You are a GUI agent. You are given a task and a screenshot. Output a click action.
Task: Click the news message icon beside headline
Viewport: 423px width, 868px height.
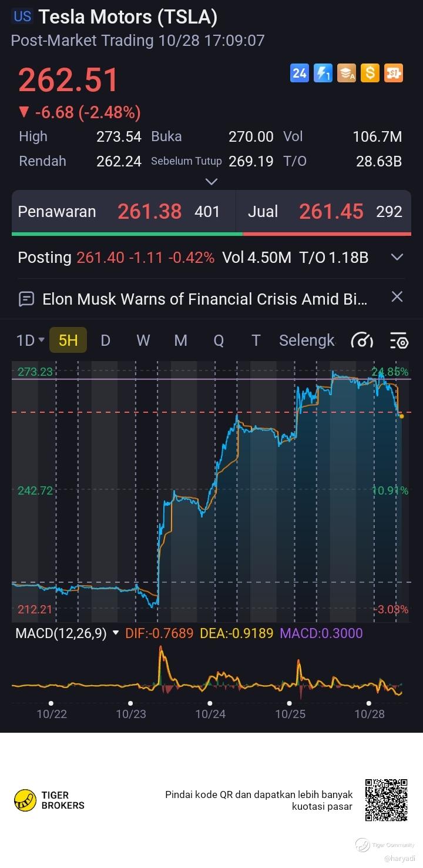click(x=26, y=299)
